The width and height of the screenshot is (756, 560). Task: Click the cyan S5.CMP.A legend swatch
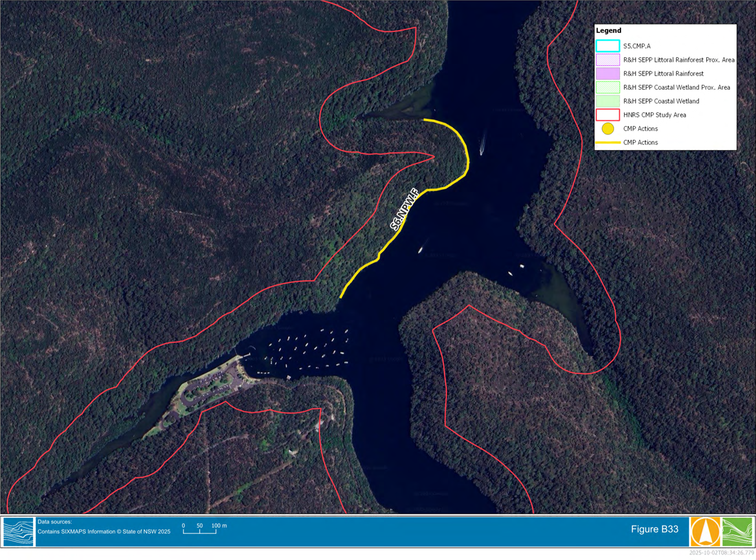pos(608,46)
